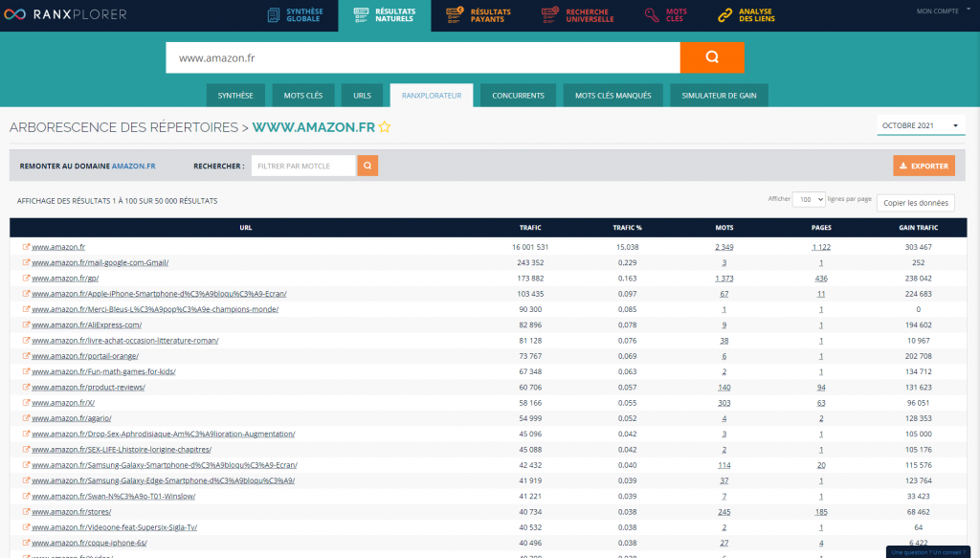Image resolution: width=980 pixels, height=558 pixels.
Task: Sort table by the URL column header
Action: [x=246, y=228]
